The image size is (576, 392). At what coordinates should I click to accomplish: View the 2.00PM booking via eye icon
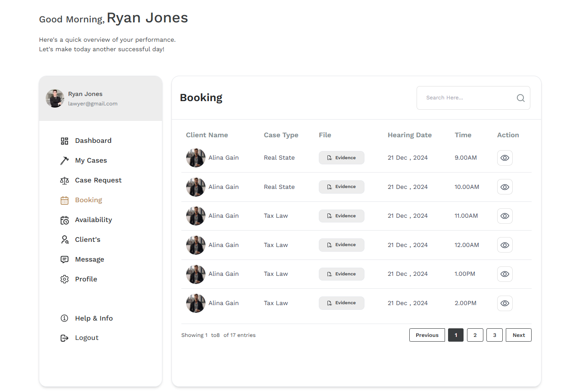[x=505, y=303]
